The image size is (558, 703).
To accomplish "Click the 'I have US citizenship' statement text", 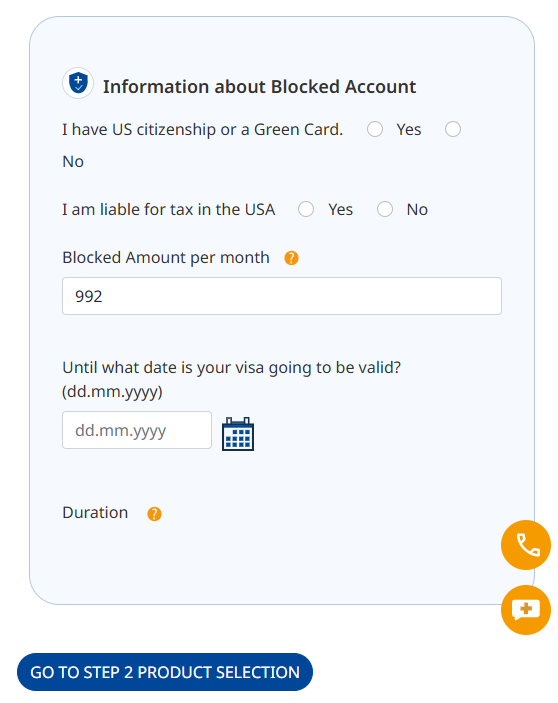I will click(x=203, y=130).
